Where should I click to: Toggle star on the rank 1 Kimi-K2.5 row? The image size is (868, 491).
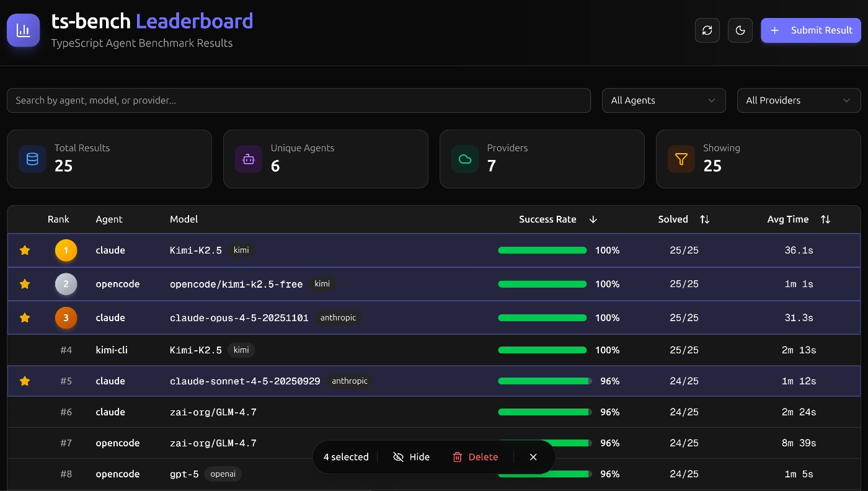click(x=25, y=250)
